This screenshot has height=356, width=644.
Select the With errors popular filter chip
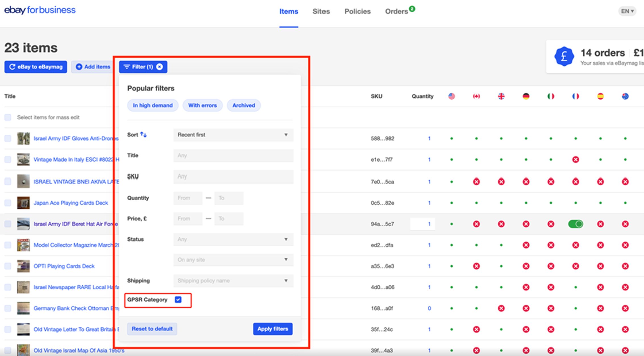click(202, 105)
